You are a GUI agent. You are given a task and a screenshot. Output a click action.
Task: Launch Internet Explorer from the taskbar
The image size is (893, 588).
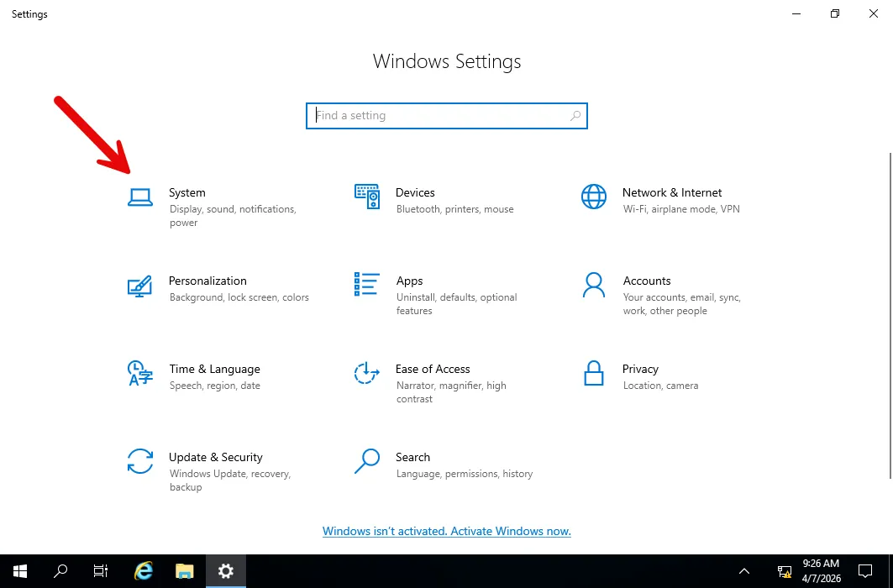coord(144,571)
